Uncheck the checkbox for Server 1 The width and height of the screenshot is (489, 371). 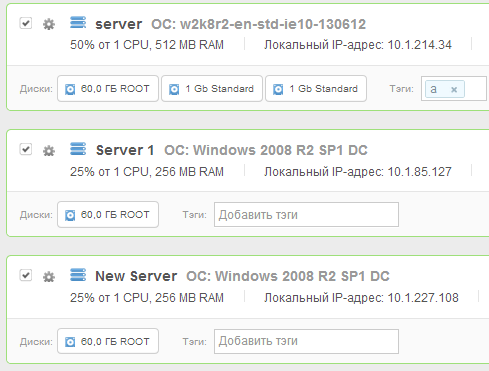[x=26, y=149]
